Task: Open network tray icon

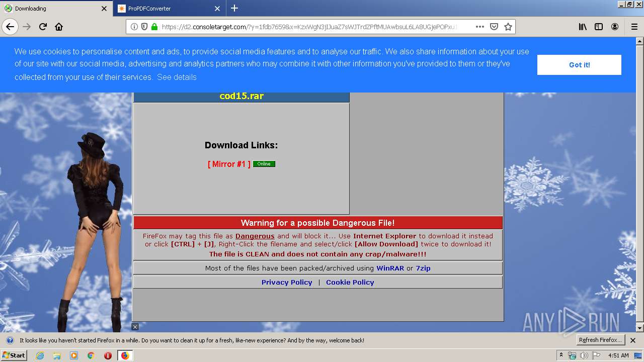Action: [x=572, y=355]
